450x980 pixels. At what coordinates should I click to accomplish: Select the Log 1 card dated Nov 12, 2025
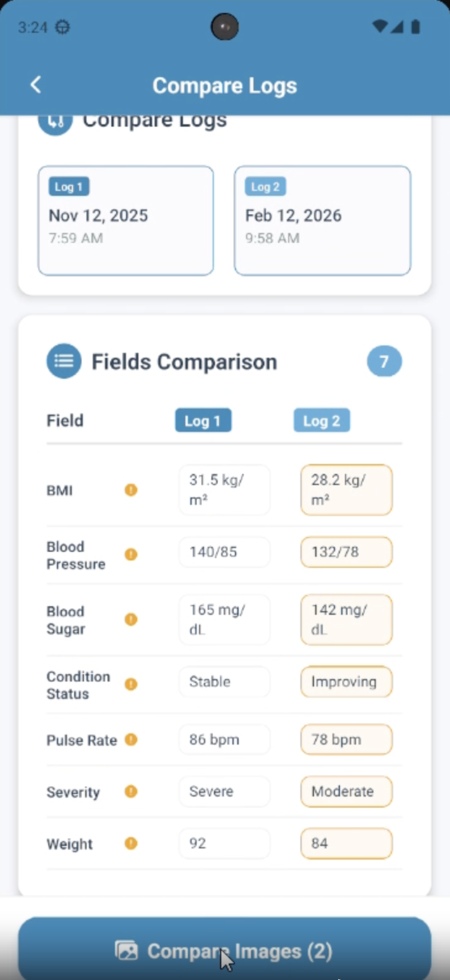tap(125, 220)
